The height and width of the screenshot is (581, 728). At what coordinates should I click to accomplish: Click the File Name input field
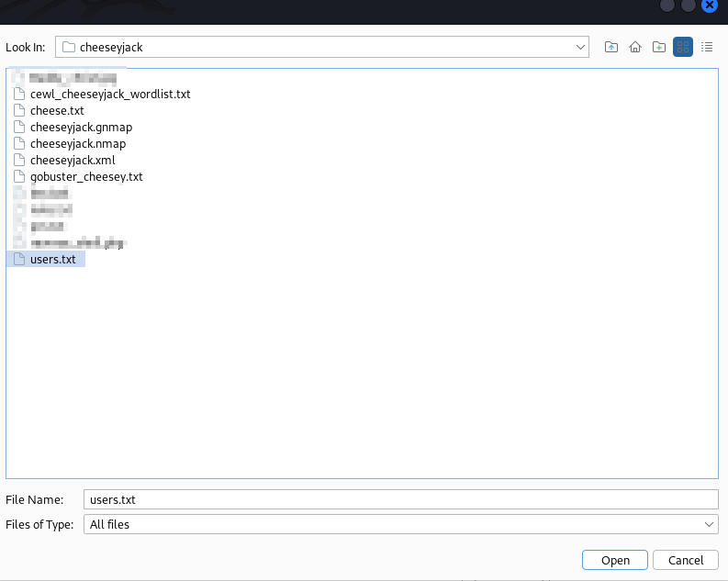tap(400, 500)
